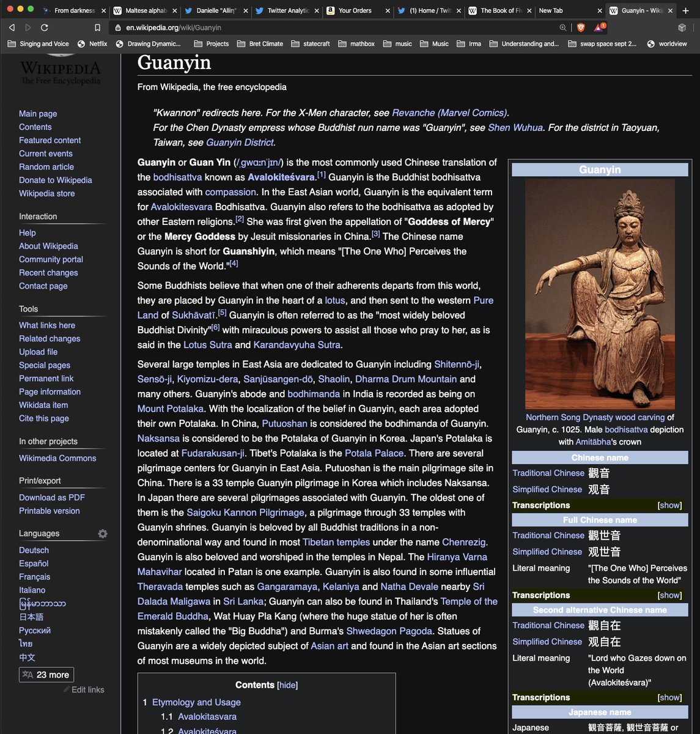Jump to Etymology and Usage section
700x734 pixels.
click(196, 702)
